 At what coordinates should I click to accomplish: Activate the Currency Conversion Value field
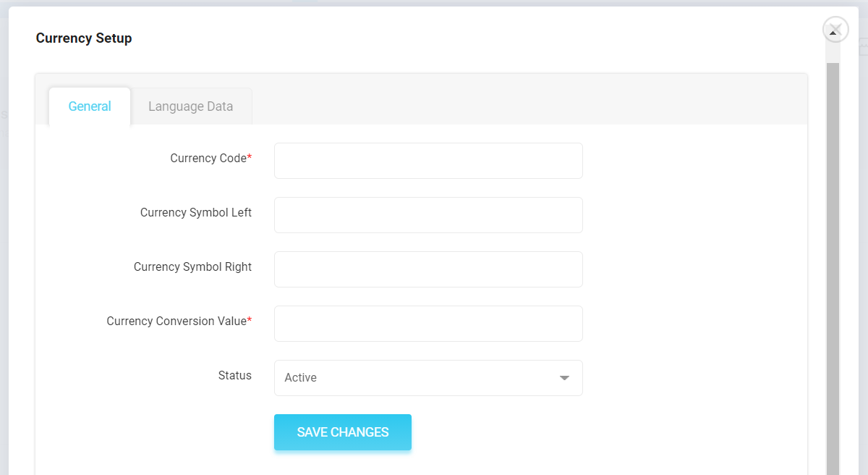tap(428, 324)
